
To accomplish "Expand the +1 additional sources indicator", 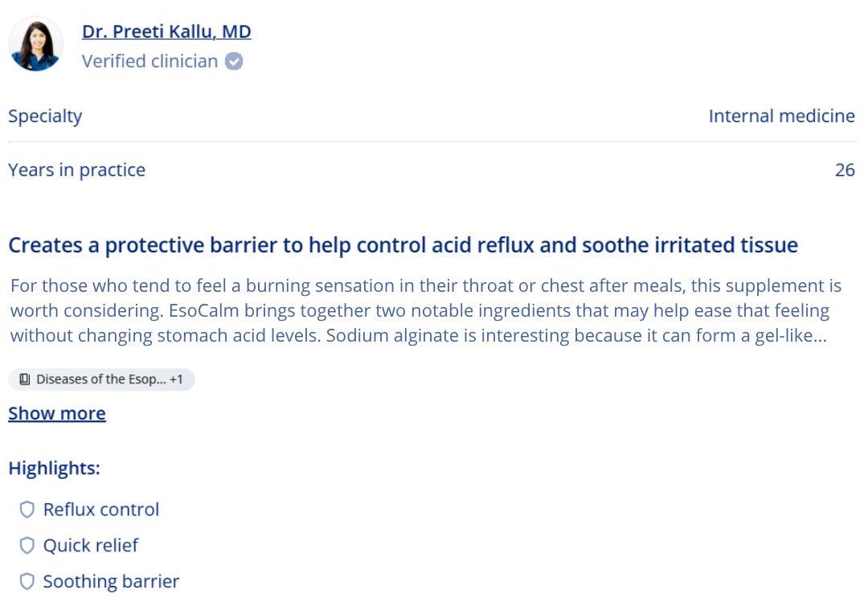I will point(176,379).
